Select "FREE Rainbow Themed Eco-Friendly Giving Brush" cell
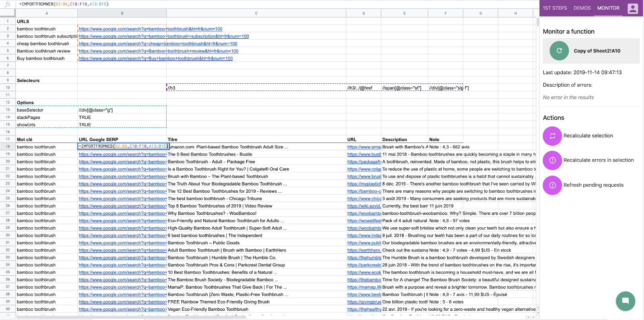 (x=256, y=302)
